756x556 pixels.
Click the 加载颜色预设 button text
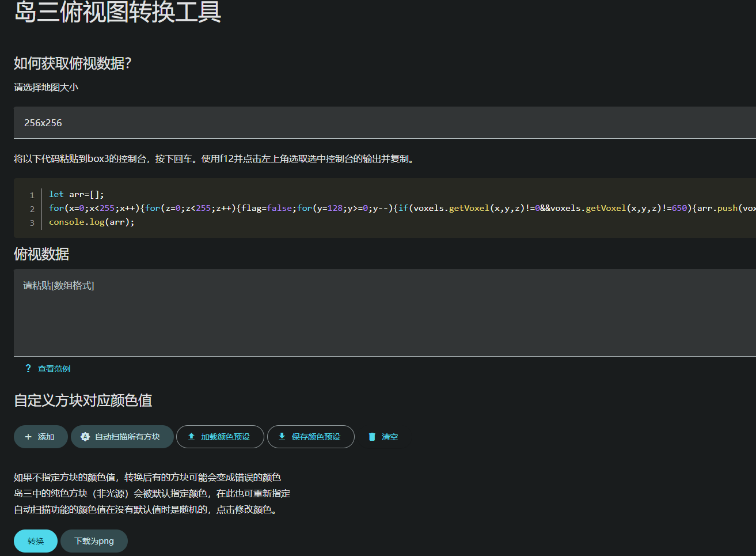point(225,437)
